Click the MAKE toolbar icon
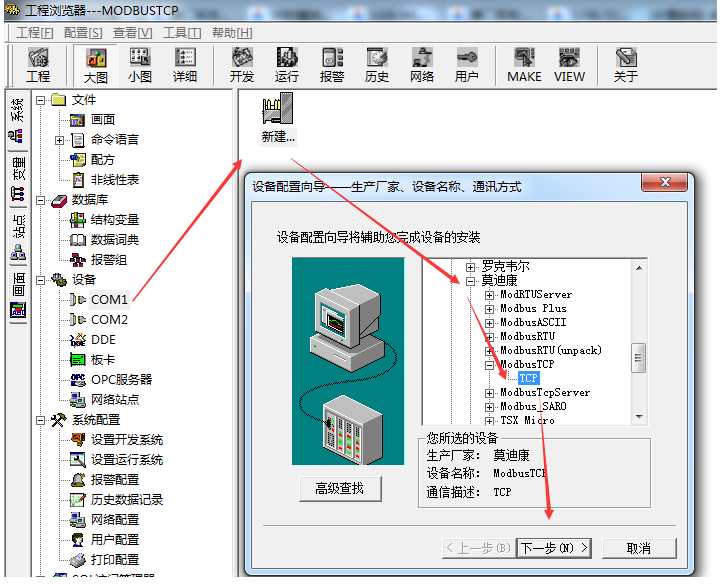Image resolution: width=724 pixels, height=584 pixels. [524, 65]
